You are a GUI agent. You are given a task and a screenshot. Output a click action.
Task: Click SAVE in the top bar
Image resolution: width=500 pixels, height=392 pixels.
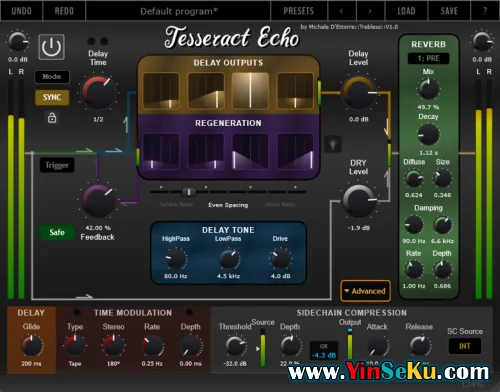click(x=449, y=11)
